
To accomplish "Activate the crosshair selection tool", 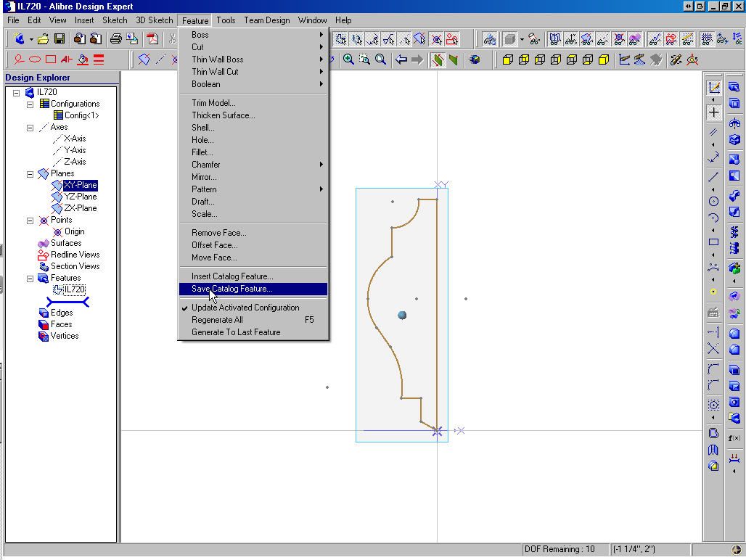I will [713, 112].
